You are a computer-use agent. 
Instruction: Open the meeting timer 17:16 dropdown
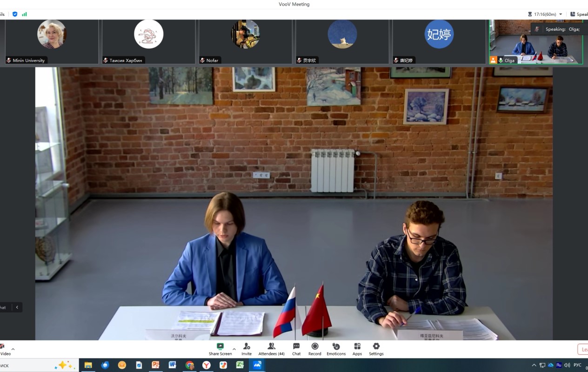coord(560,14)
